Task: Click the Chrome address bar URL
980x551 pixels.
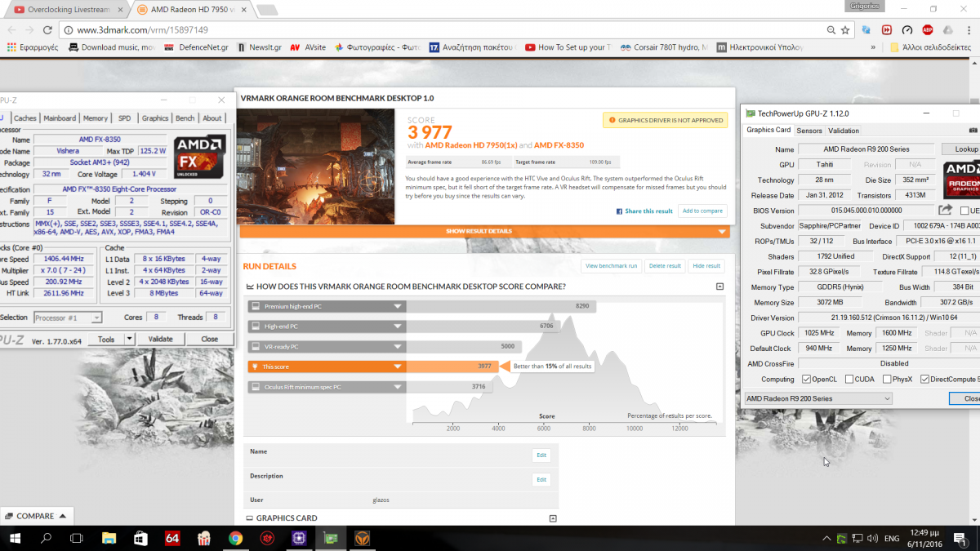Action: [142, 30]
